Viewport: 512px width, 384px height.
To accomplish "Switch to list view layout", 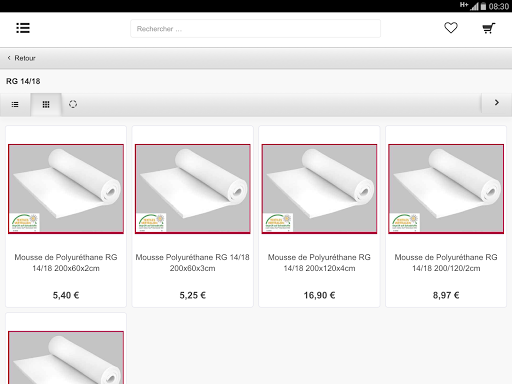I will 15,105.
